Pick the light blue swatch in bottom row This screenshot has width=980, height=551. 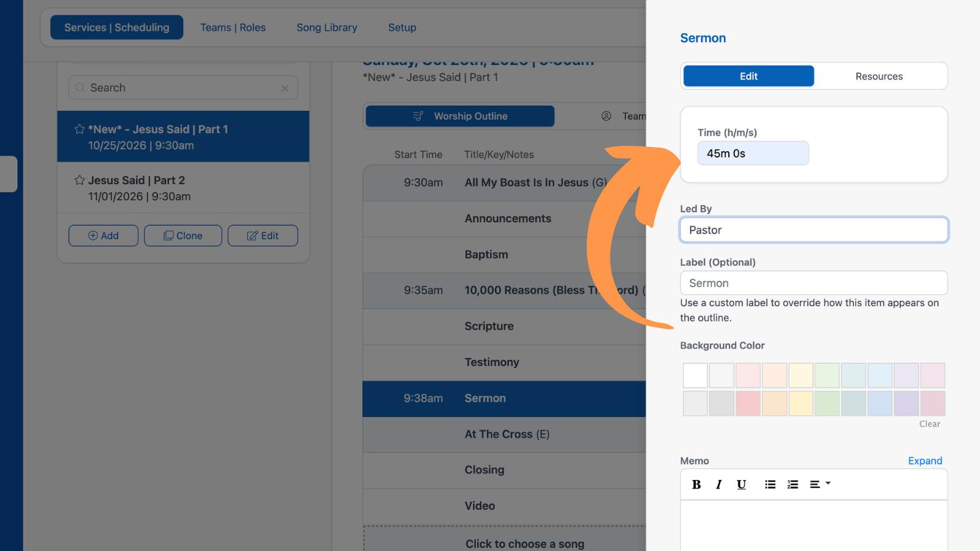coord(880,403)
